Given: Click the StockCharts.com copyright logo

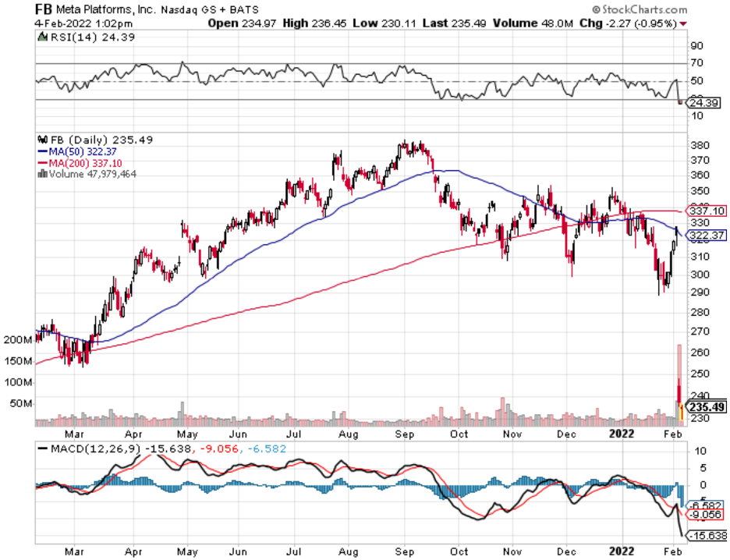Looking at the screenshot, I should point(640,9).
